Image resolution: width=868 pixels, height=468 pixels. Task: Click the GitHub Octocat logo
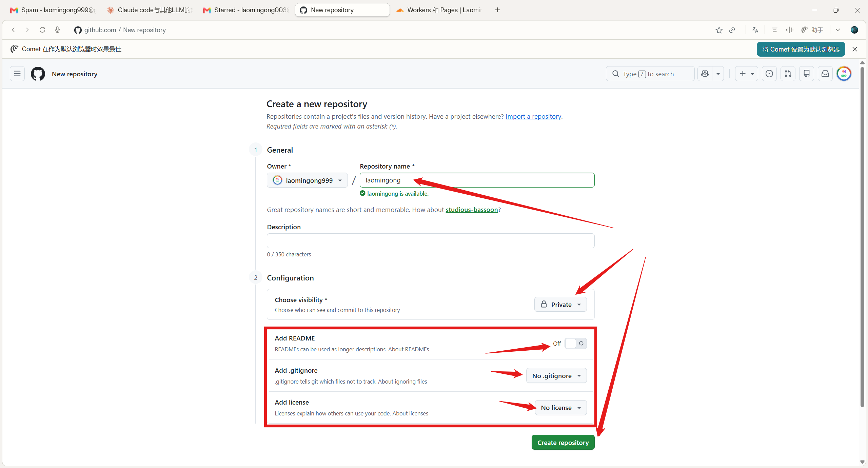38,74
